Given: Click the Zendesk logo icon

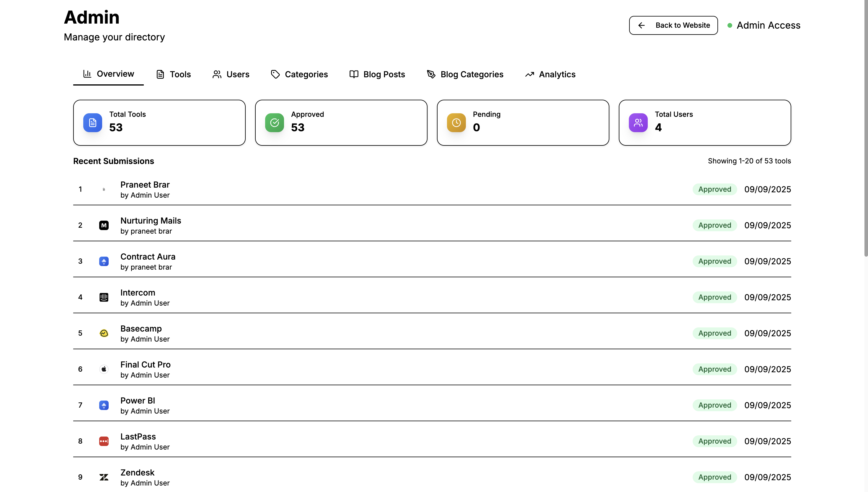Looking at the screenshot, I should [104, 477].
